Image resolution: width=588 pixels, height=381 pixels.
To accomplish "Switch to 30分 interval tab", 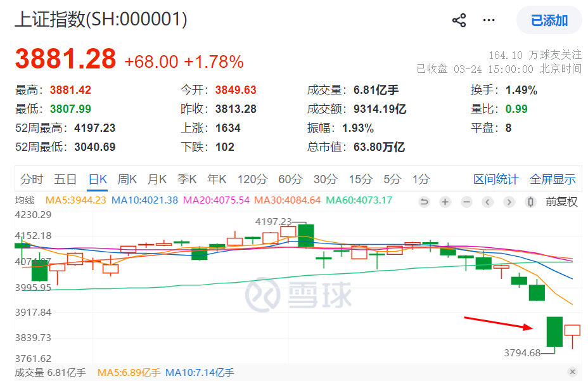I will coord(326,179).
